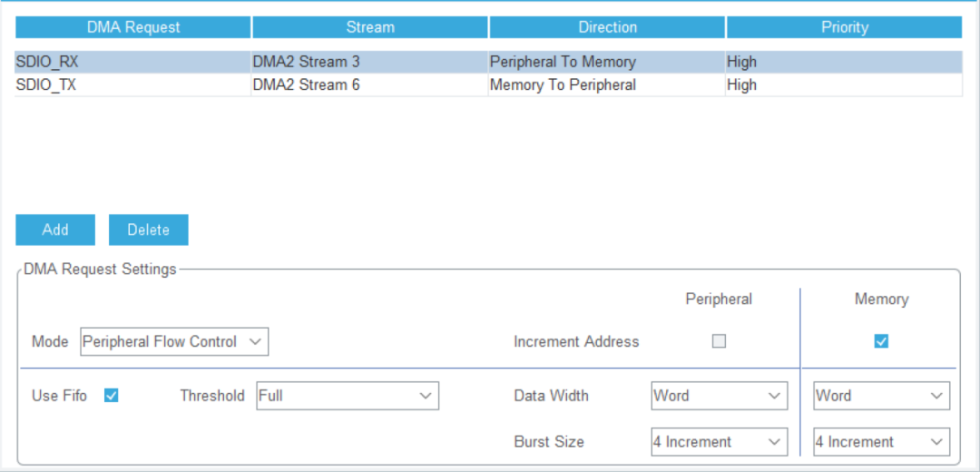Image resolution: width=980 pixels, height=472 pixels.
Task: Click the Add button
Action: click(x=55, y=230)
